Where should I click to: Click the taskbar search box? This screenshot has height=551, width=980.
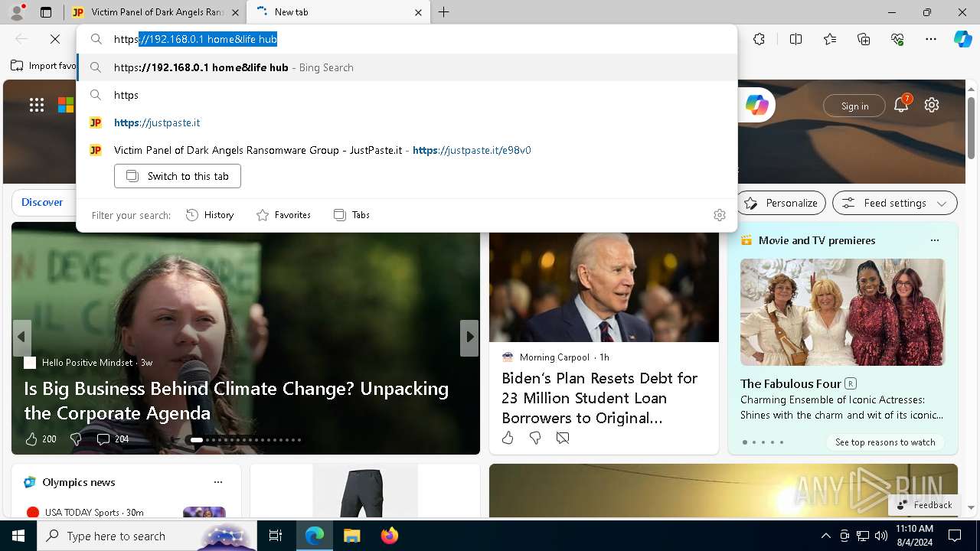tap(147, 536)
